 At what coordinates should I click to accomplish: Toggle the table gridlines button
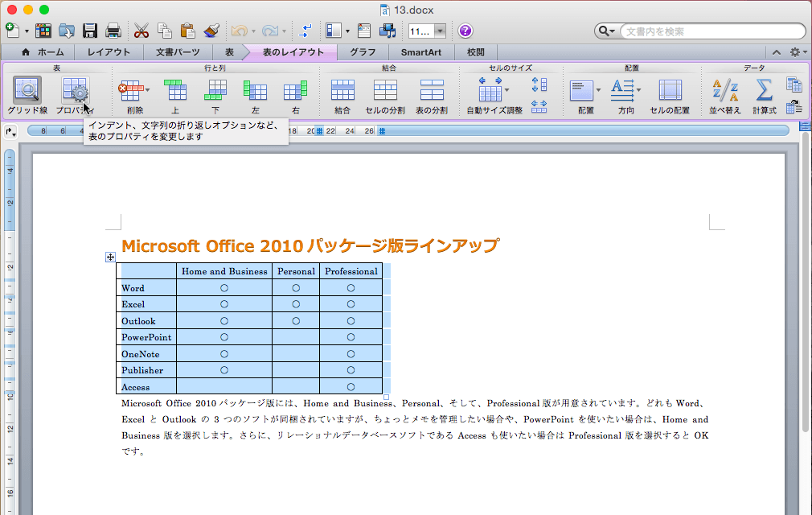(27, 90)
